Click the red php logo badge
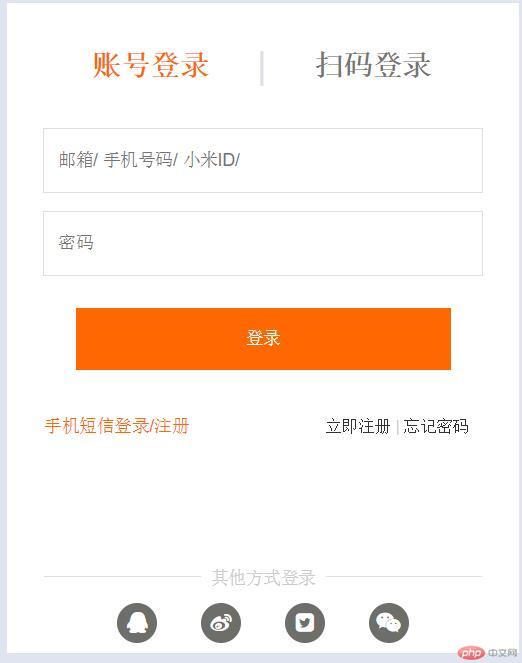The width and height of the screenshot is (522, 663). point(471,653)
